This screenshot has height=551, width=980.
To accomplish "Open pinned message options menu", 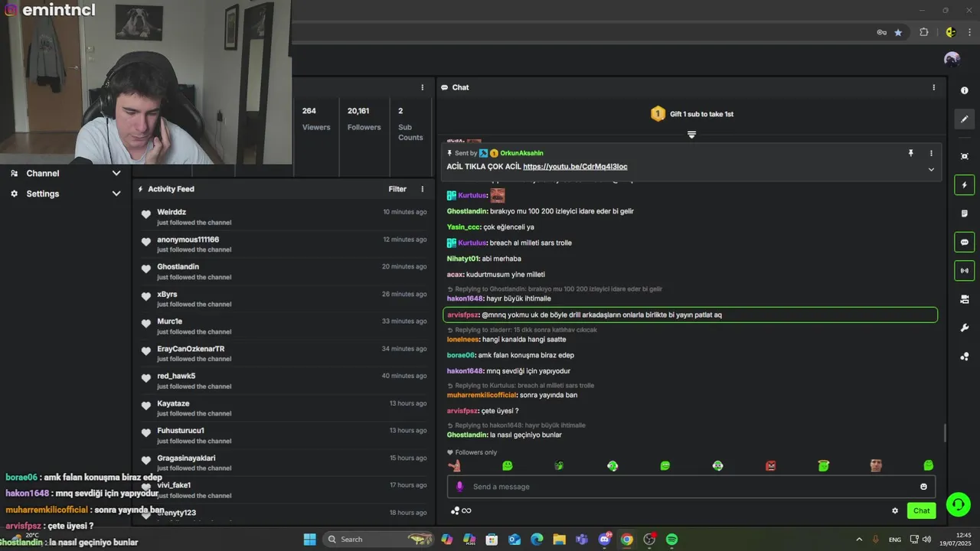I will coord(931,153).
